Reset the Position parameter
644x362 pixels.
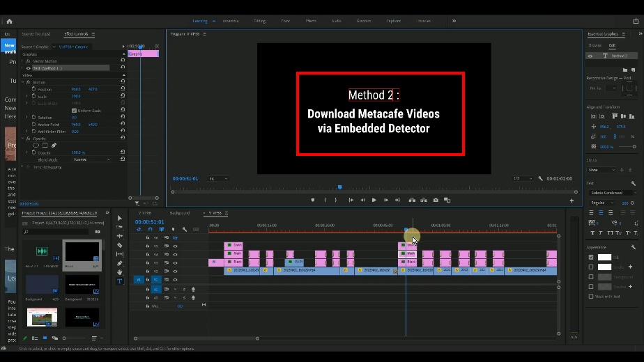point(123,88)
